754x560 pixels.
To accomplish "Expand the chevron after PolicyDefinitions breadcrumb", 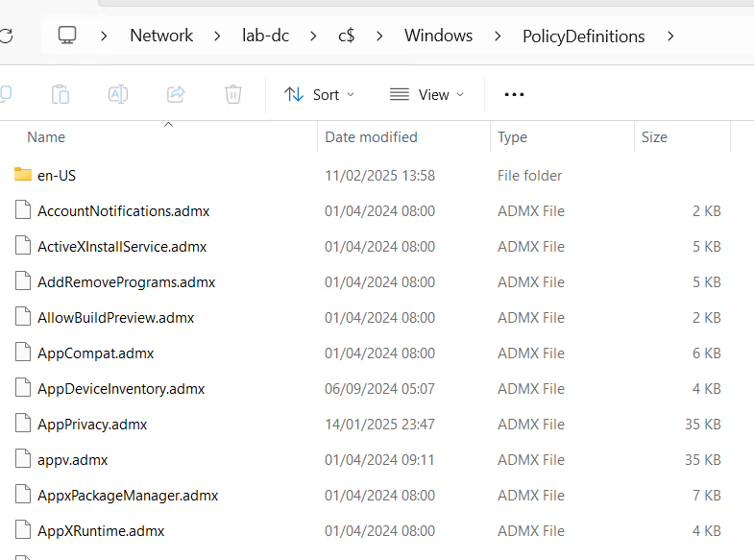I will [x=670, y=37].
